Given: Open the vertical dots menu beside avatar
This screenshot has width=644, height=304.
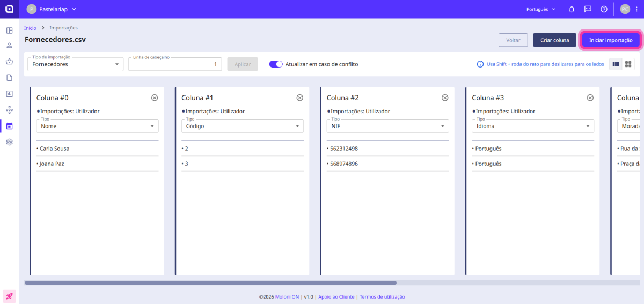Looking at the screenshot, I should click(x=636, y=9).
